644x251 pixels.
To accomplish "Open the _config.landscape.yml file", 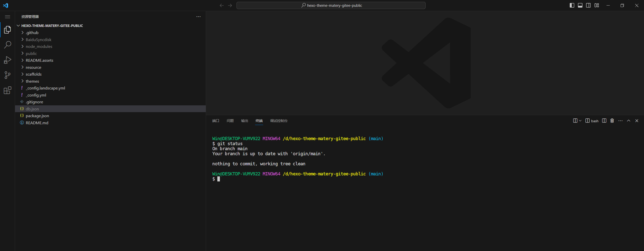I will tap(110, 88).
